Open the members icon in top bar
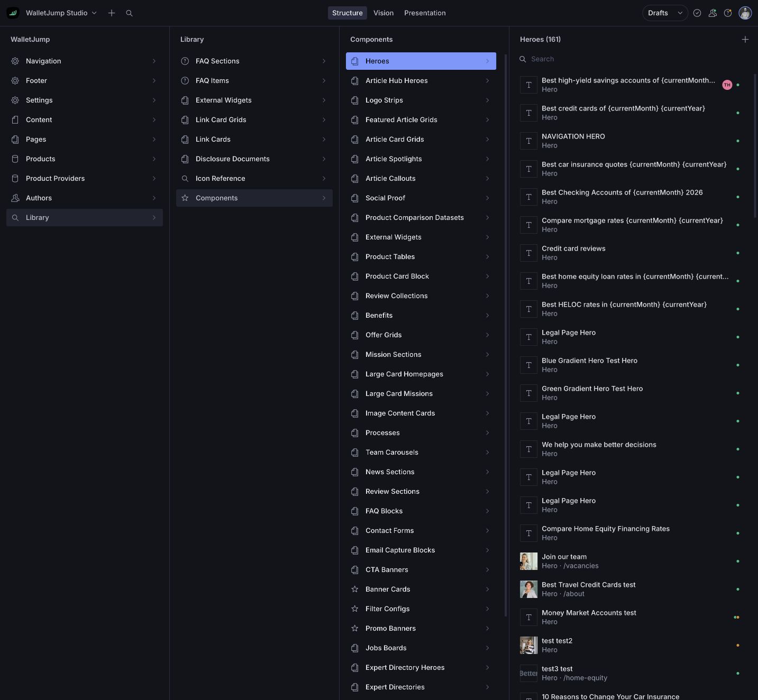The image size is (758, 700). tap(713, 13)
